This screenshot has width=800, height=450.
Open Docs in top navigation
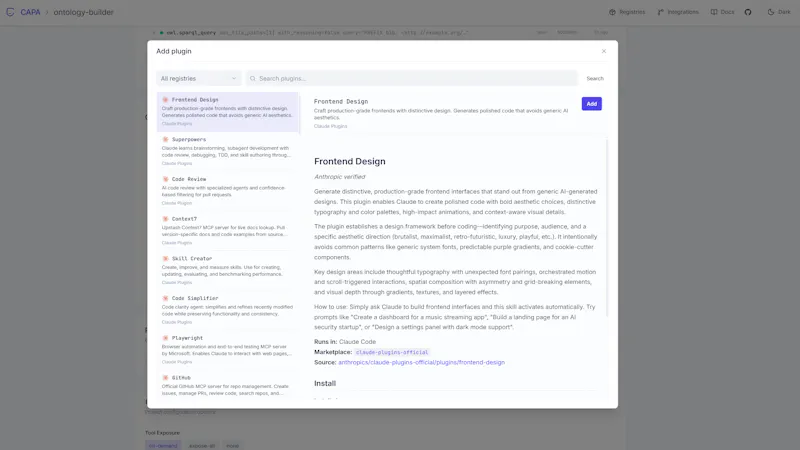[722, 12]
